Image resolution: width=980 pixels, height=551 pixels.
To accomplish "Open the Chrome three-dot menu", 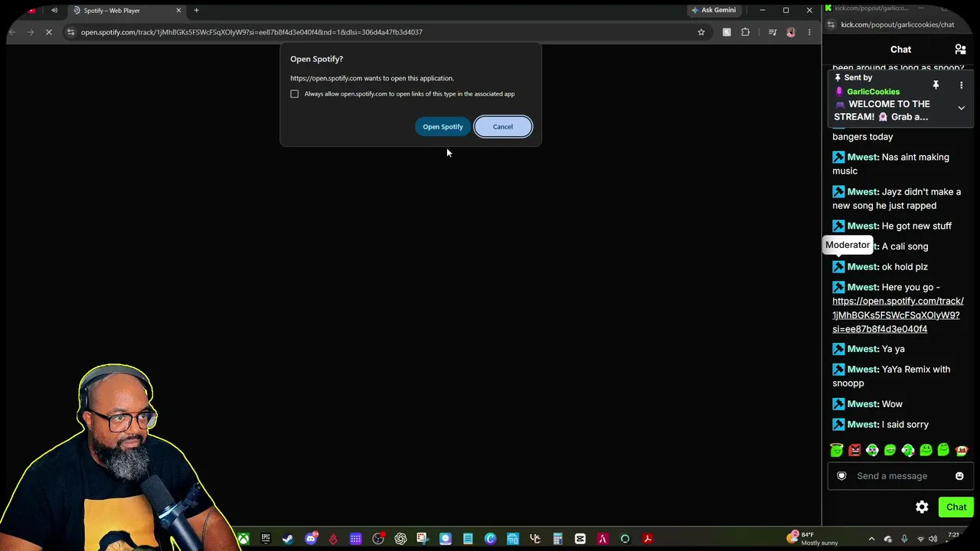I will tap(809, 32).
